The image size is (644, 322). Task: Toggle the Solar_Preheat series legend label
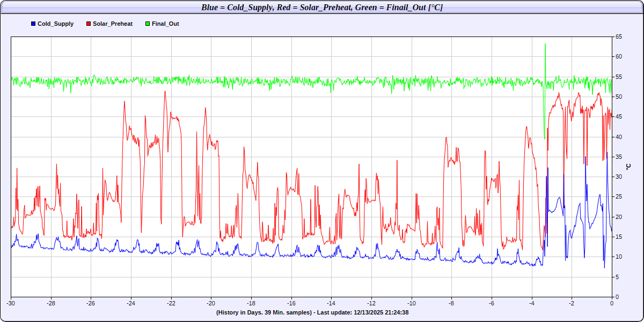click(x=112, y=24)
